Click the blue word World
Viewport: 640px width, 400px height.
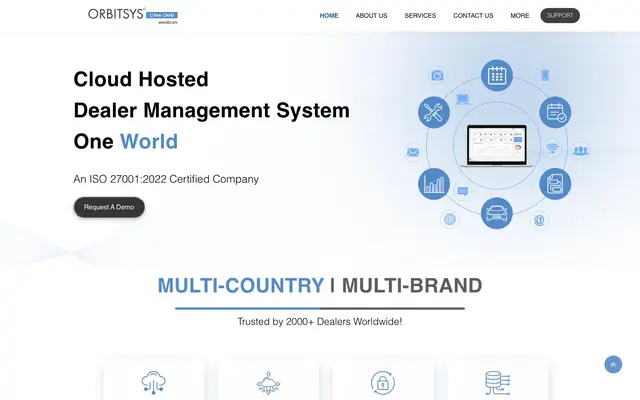tap(149, 142)
